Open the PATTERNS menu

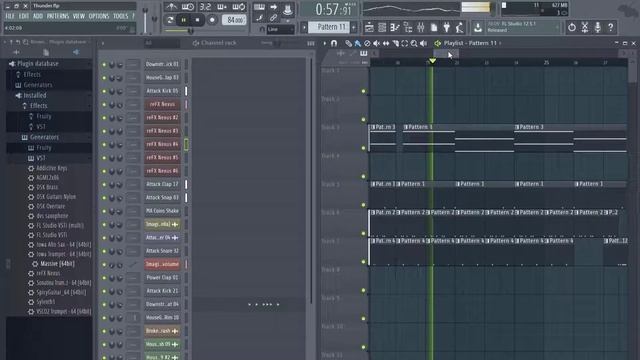coord(58,16)
